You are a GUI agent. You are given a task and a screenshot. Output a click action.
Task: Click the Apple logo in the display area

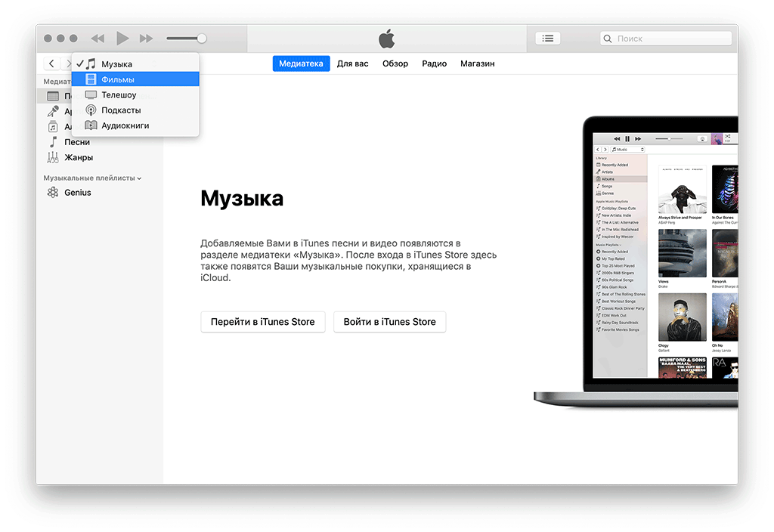(386, 39)
